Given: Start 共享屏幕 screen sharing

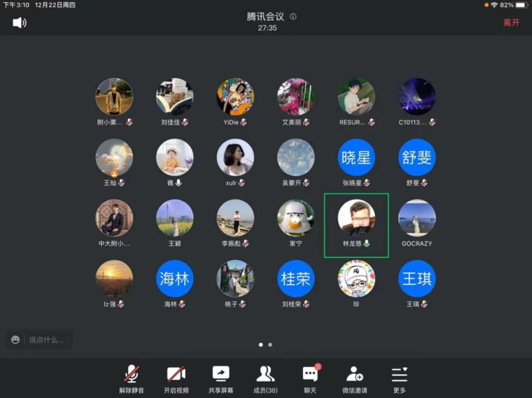Looking at the screenshot, I should pos(221,379).
